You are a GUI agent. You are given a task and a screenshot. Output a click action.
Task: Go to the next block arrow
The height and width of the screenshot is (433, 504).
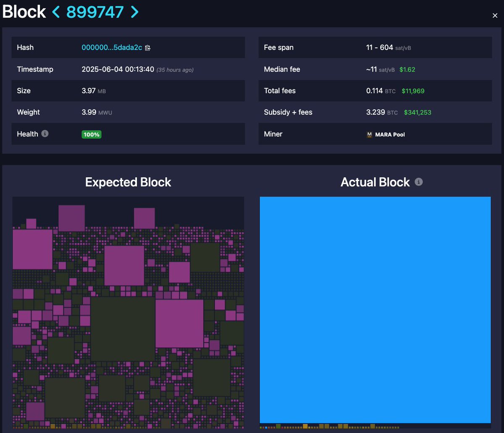pyautogui.click(x=134, y=12)
